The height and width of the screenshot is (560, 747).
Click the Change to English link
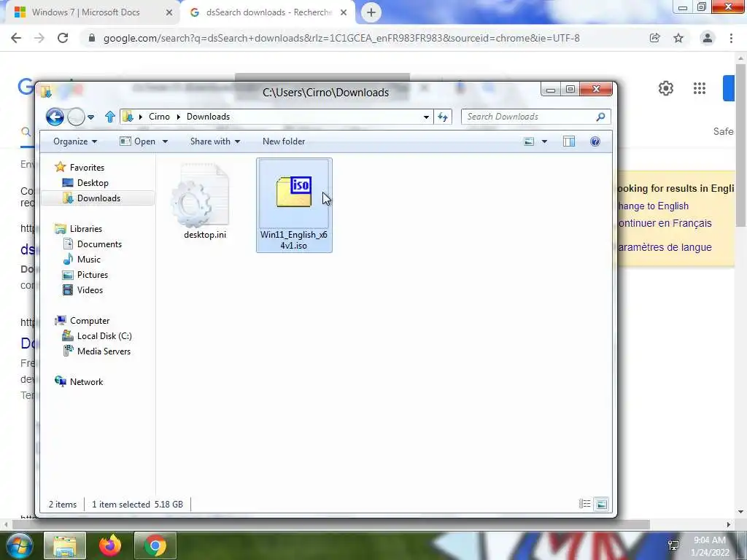(x=653, y=206)
